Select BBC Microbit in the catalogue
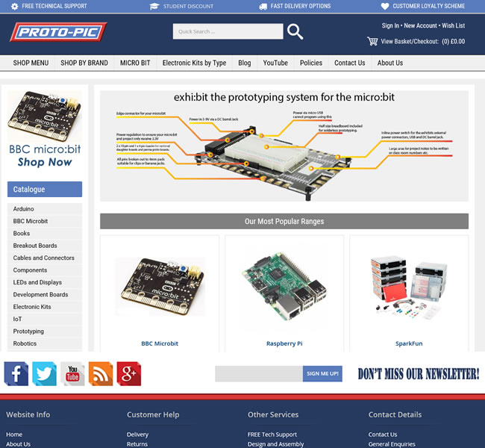Screen dimensions: 485x448 [31, 221]
